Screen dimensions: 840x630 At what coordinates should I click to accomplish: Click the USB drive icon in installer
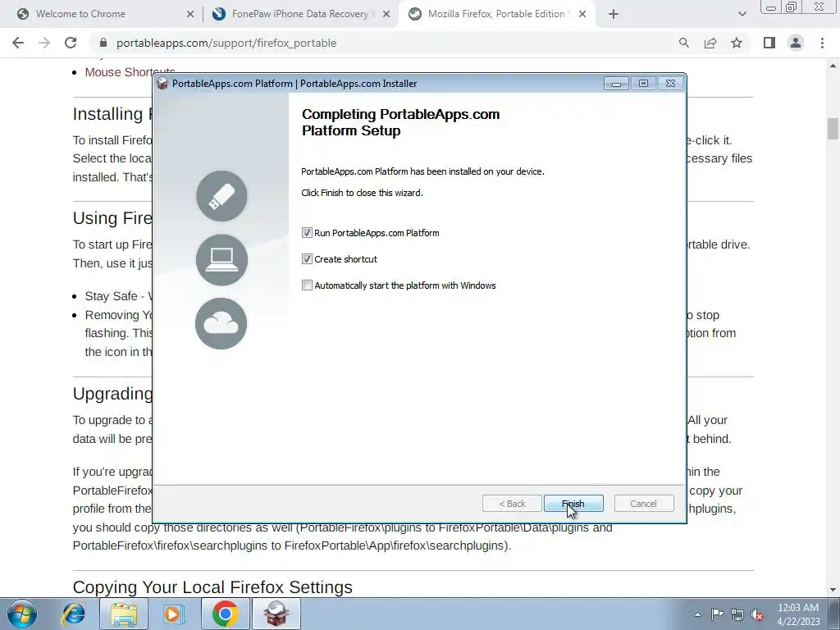pos(221,196)
